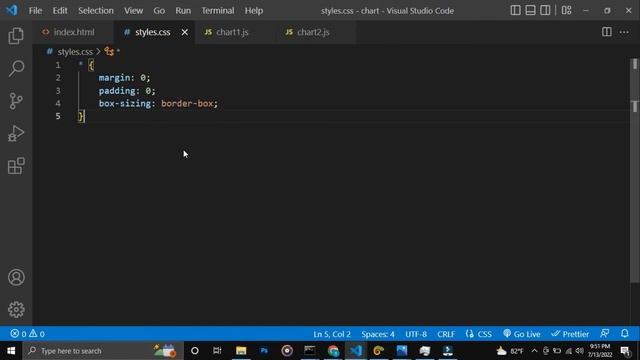Change the CRLF end of line sequence
This screenshot has height=360, width=640.
tap(446, 334)
